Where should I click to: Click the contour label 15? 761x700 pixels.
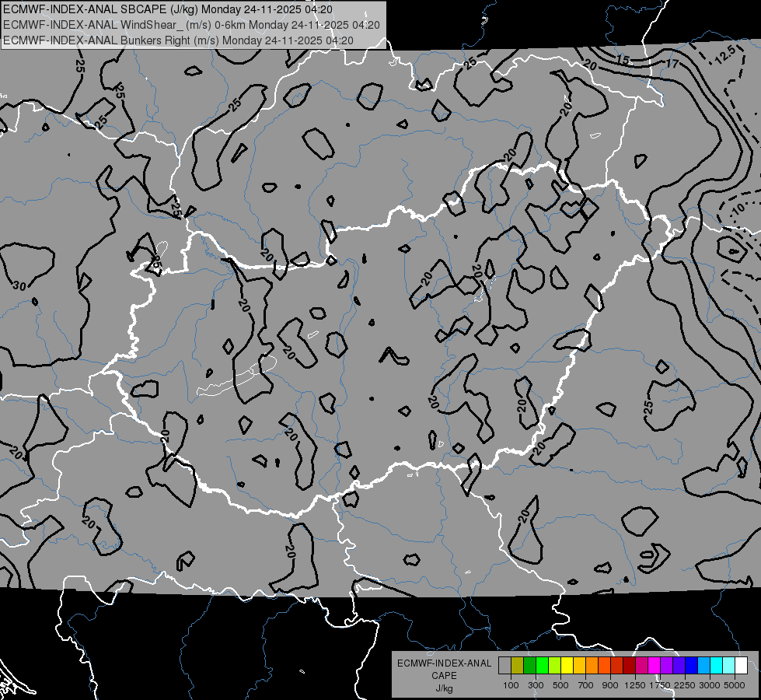(623, 60)
